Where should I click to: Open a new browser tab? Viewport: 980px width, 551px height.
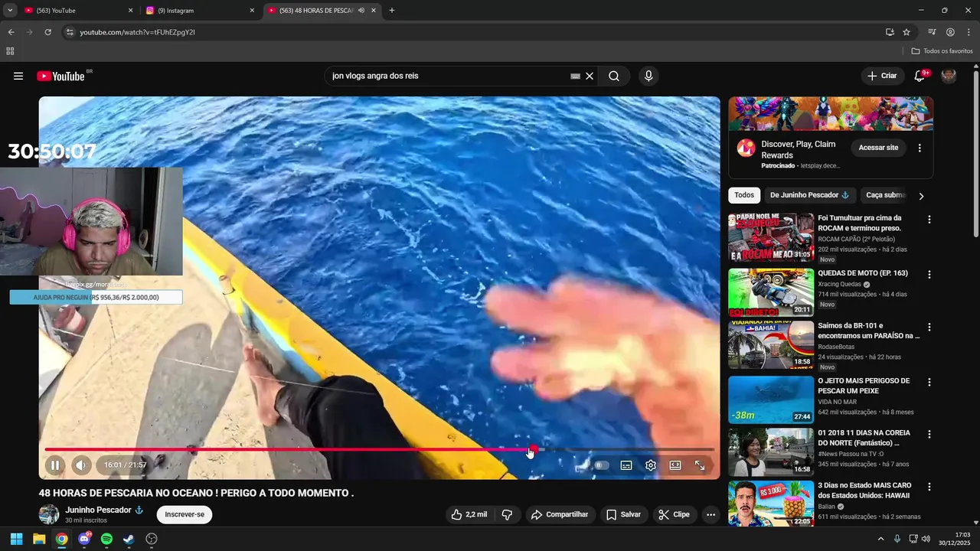392,11
